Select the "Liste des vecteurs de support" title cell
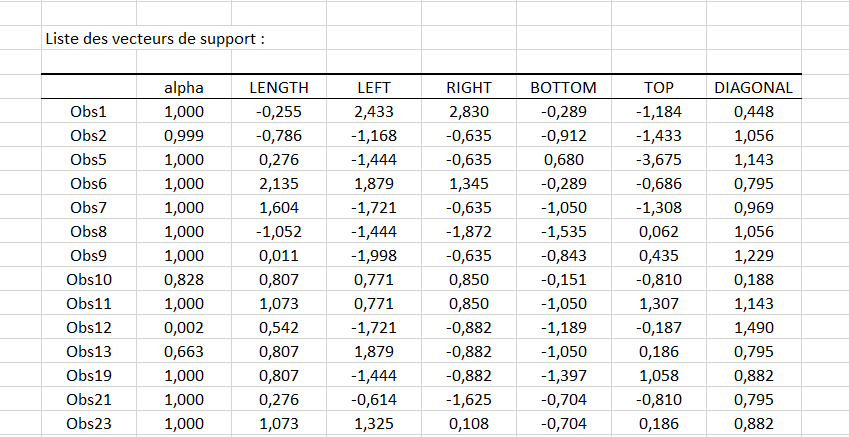The width and height of the screenshot is (849, 437). tap(155, 40)
